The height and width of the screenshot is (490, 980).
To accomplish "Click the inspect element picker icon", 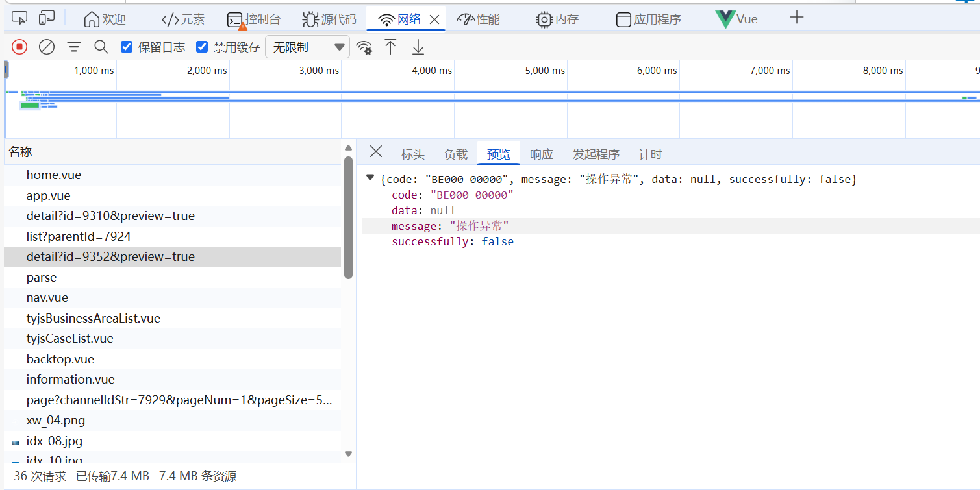I will click(x=19, y=19).
